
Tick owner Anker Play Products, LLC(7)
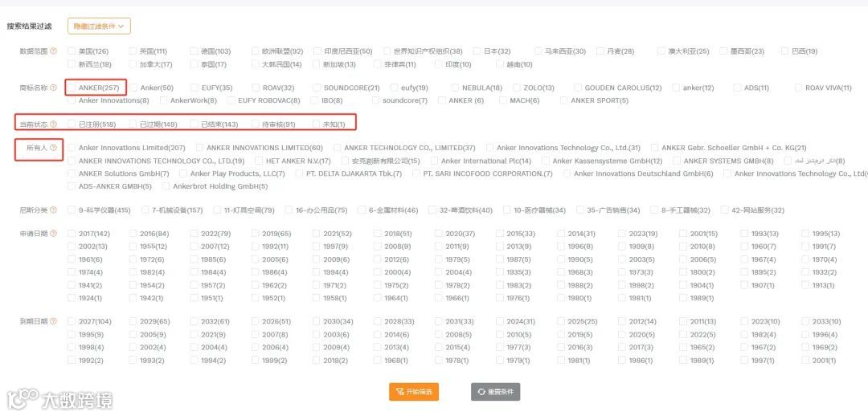[x=183, y=173]
